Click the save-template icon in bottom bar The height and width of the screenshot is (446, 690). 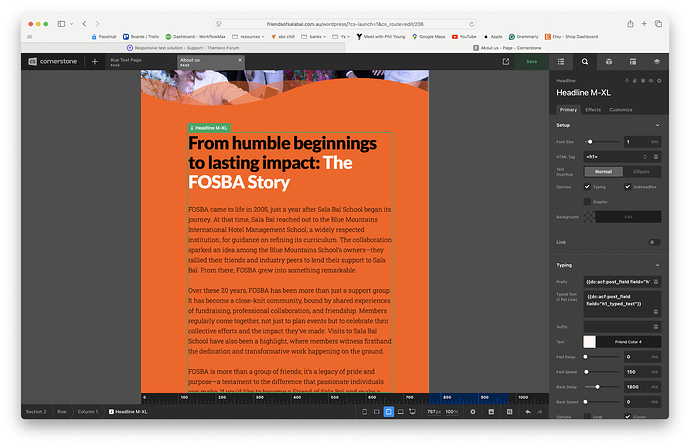pos(491,412)
